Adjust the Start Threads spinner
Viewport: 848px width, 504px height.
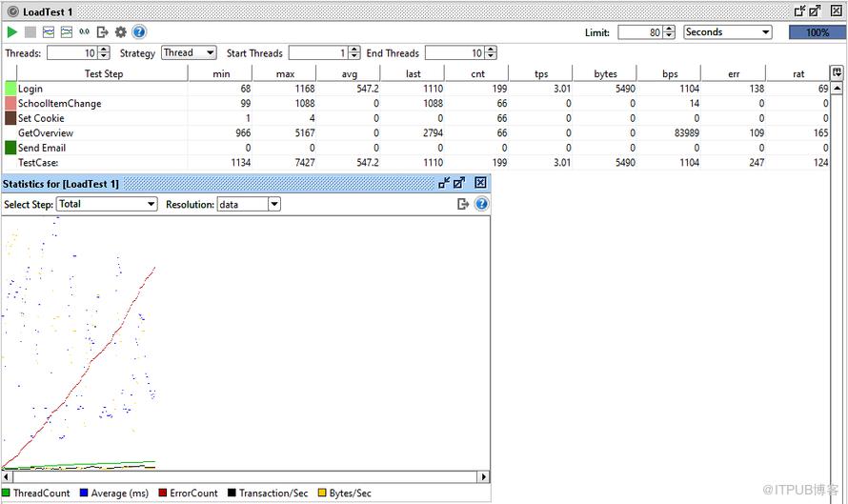[x=354, y=53]
